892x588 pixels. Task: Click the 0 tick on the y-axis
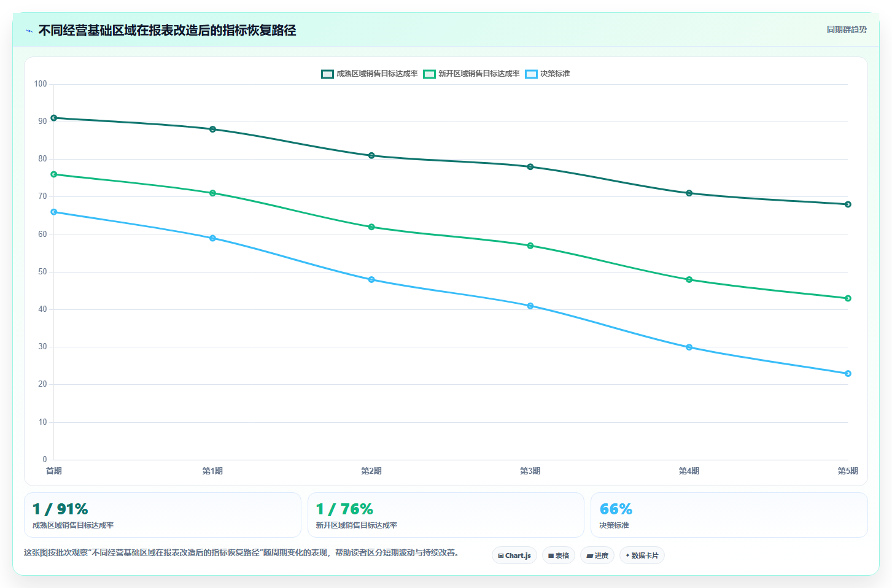tap(45, 460)
